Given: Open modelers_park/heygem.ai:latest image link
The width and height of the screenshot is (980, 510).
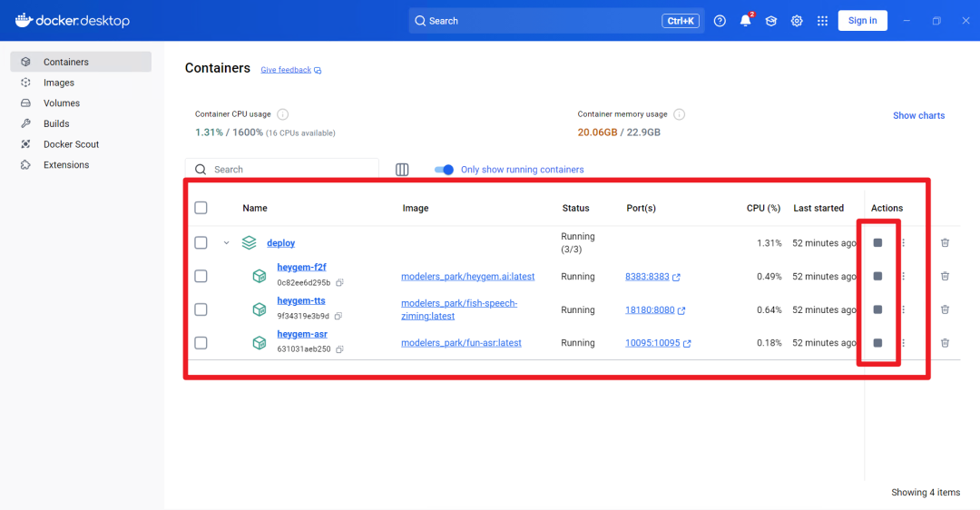Looking at the screenshot, I should pos(467,276).
